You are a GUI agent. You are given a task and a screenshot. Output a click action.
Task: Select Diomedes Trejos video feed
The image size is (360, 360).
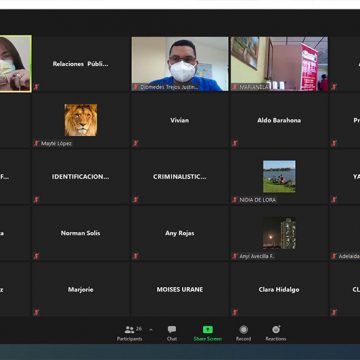point(180,64)
